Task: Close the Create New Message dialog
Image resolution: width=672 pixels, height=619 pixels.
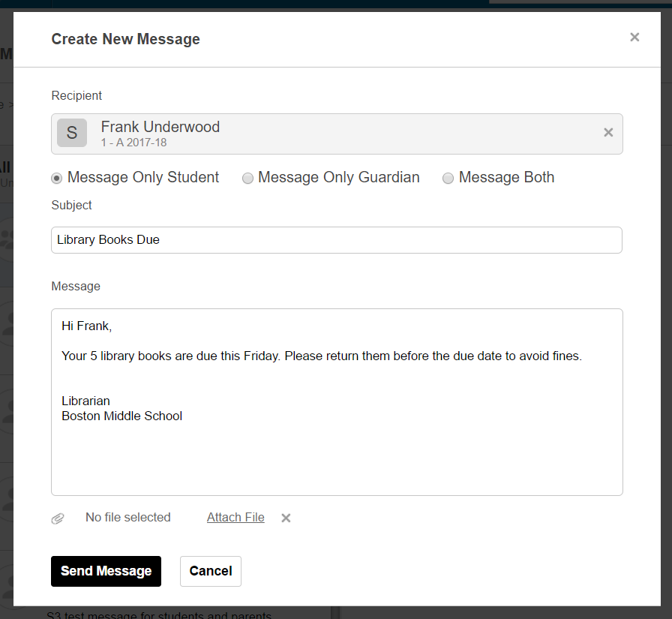Action: [x=634, y=37]
